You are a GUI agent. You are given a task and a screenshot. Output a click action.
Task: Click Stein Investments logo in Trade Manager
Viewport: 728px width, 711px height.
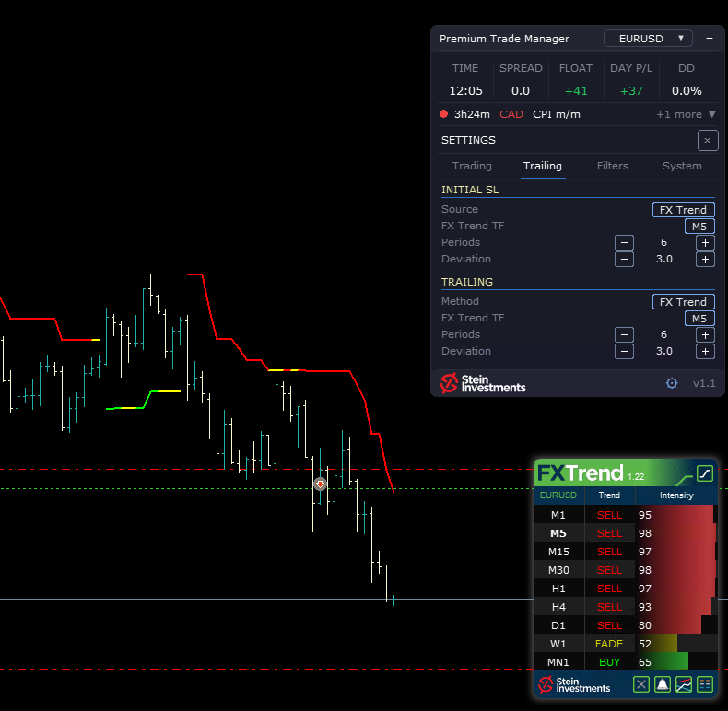point(482,383)
